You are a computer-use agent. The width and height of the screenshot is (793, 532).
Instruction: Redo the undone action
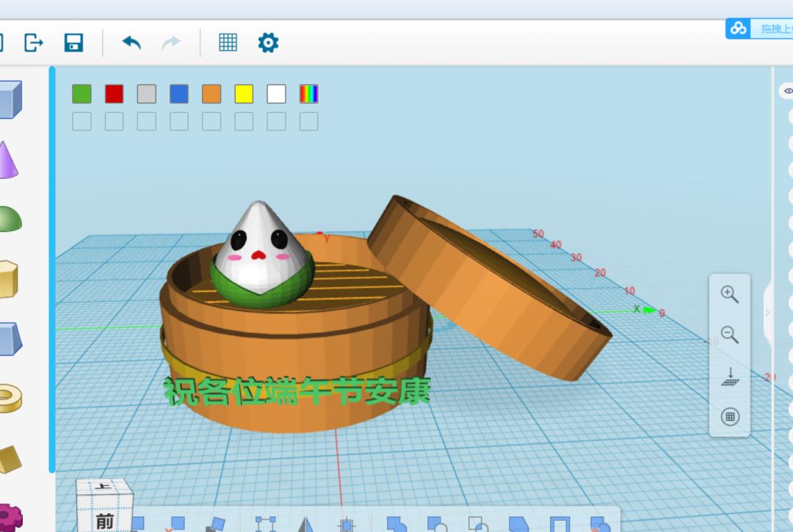click(x=171, y=43)
